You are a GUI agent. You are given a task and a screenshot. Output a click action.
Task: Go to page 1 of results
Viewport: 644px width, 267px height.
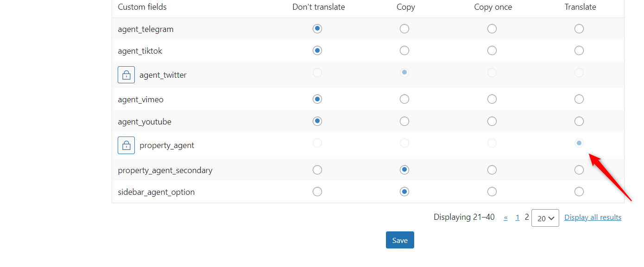tap(517, 217)
